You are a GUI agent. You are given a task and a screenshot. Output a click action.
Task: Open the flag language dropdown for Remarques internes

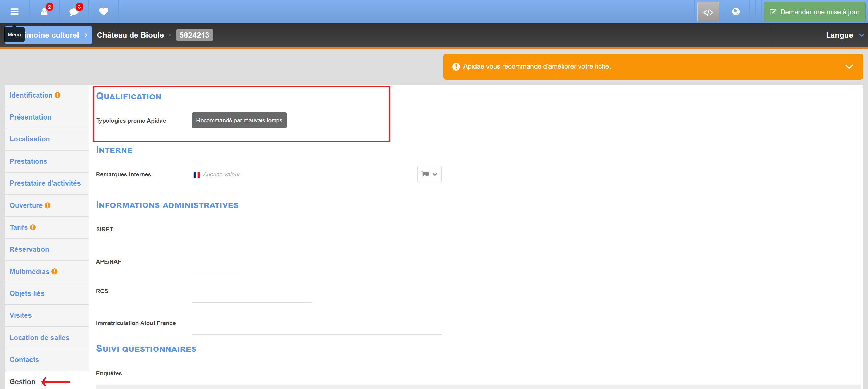coord(429,174)
